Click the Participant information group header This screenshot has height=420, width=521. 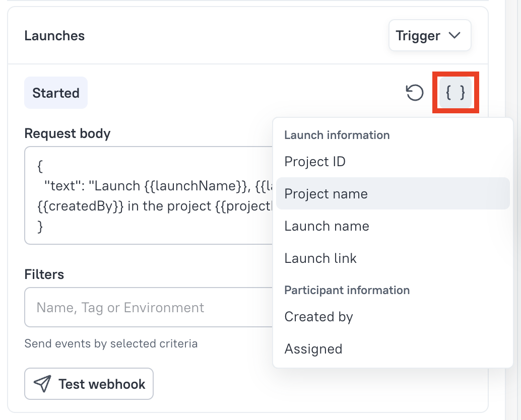tap(347, 290)
